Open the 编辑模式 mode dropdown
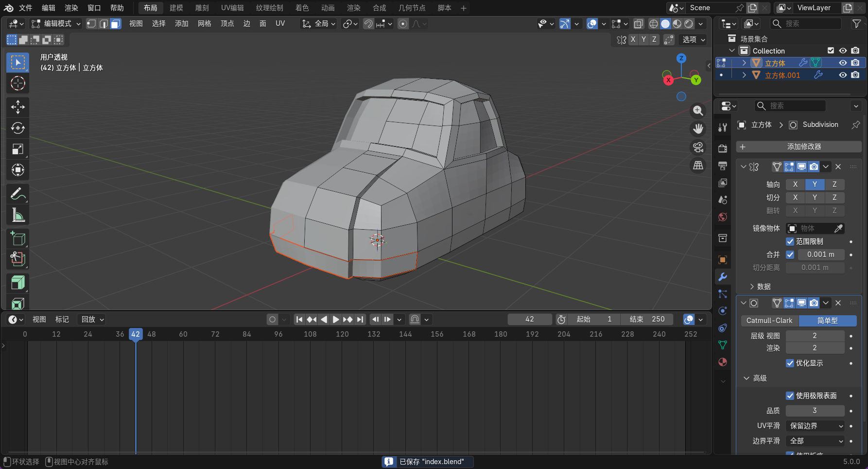Screen dimensions: 868x469 tap(56, 24)
